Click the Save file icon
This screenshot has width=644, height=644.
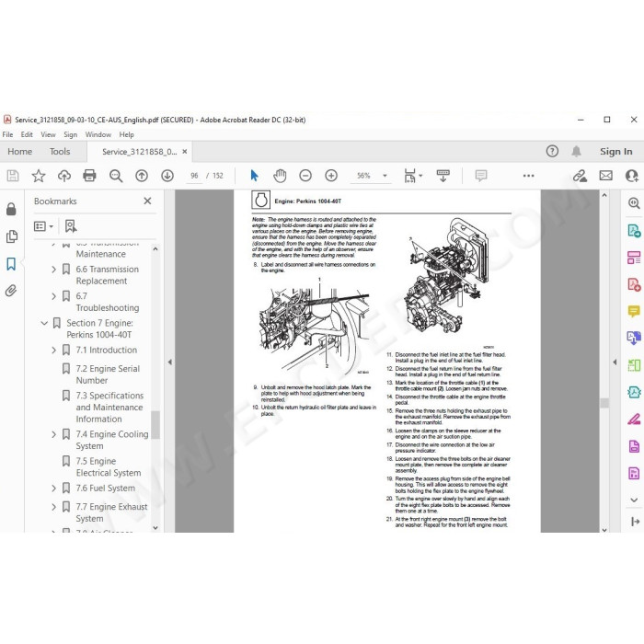[13, 176]
